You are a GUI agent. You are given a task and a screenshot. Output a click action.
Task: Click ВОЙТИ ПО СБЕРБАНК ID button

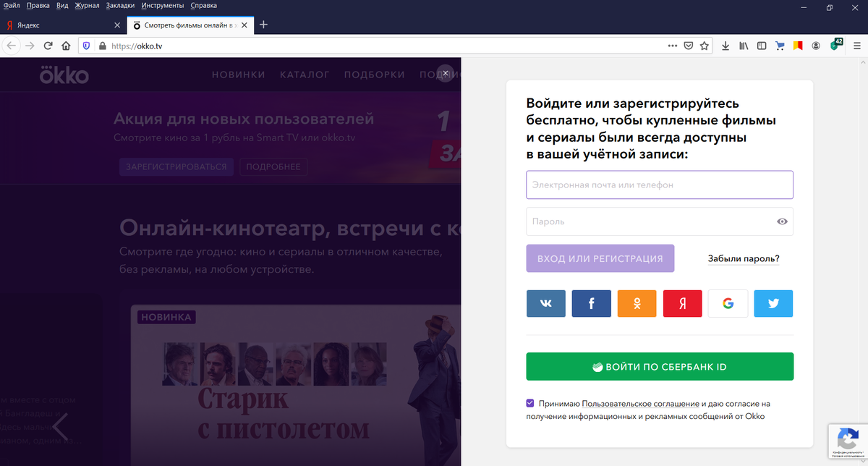tap(660, 367)
